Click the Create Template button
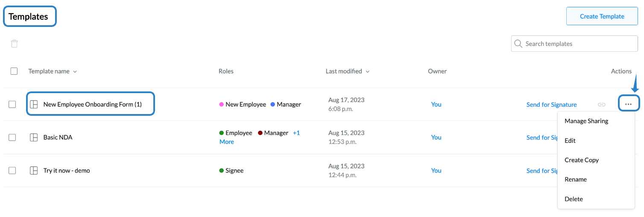The height and width of the screenshot is (217, 644). point(602,16)
